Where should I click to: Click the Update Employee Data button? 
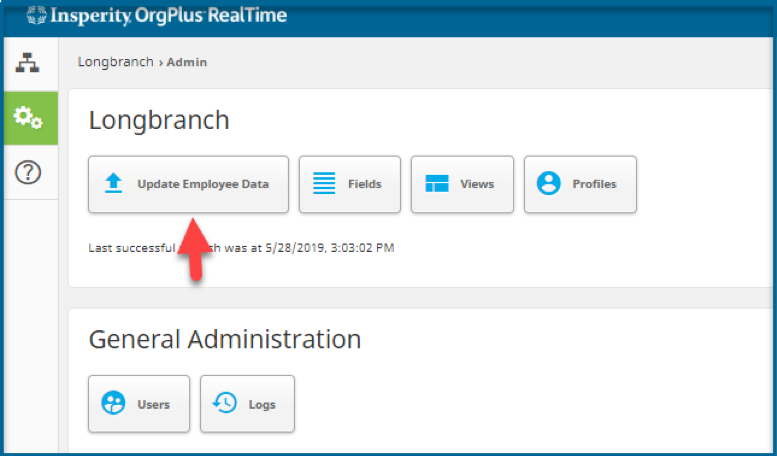188,184
